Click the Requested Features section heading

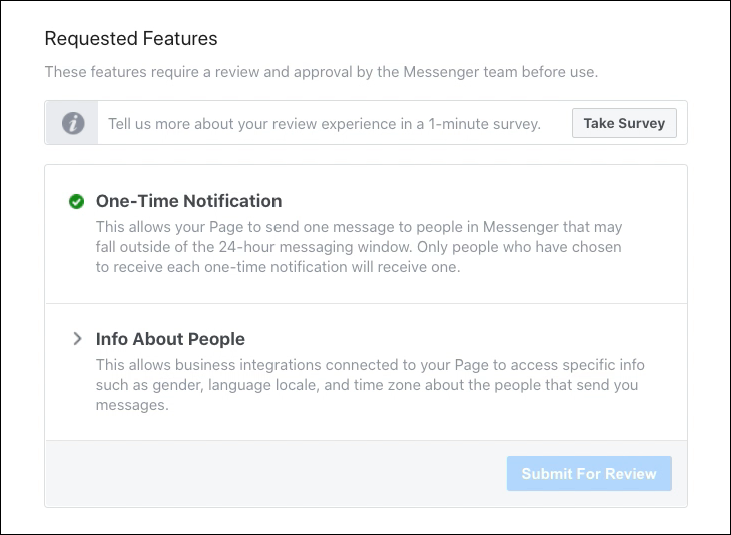tap(131, 38)
